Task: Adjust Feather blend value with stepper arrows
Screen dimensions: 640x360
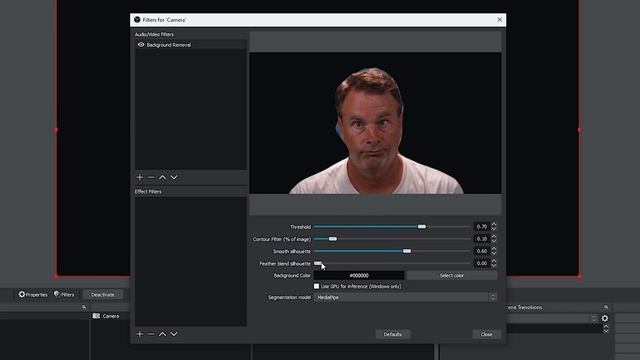Action: tap(494, 263)
